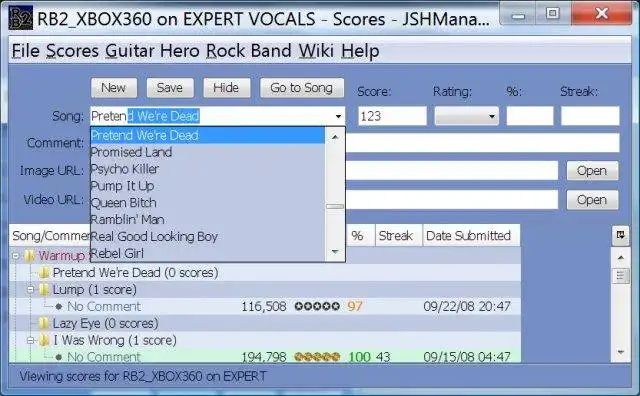Screen dimensions: 640x396
Task: Click the New button
Action: pos(114,88)
